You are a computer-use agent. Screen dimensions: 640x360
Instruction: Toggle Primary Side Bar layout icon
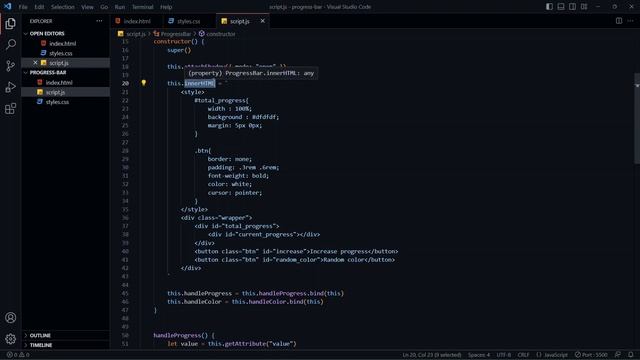point(549,7)
